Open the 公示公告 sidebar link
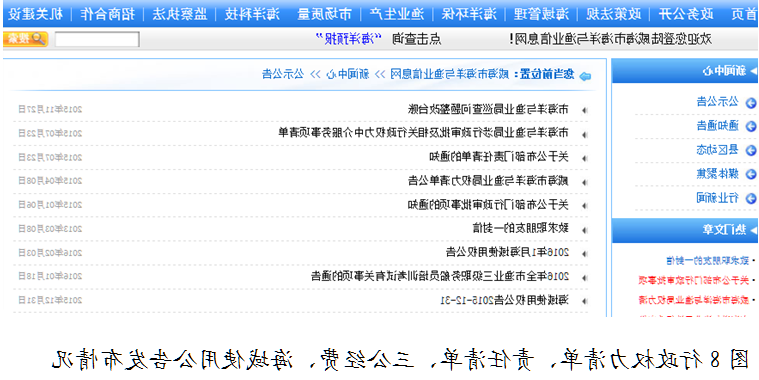Viewport: 759px width, 380px height. pyautogui.click(x=718, y=102)
